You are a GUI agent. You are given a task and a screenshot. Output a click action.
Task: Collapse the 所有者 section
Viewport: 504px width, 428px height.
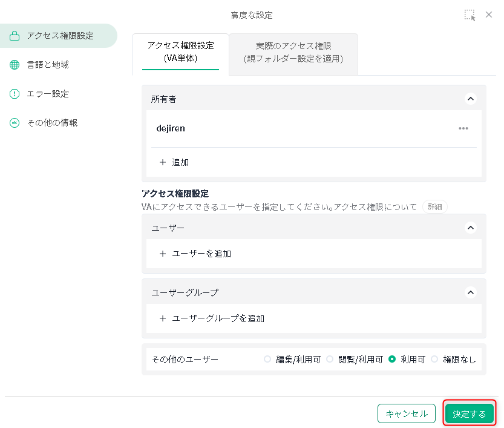tap(470, 99)
